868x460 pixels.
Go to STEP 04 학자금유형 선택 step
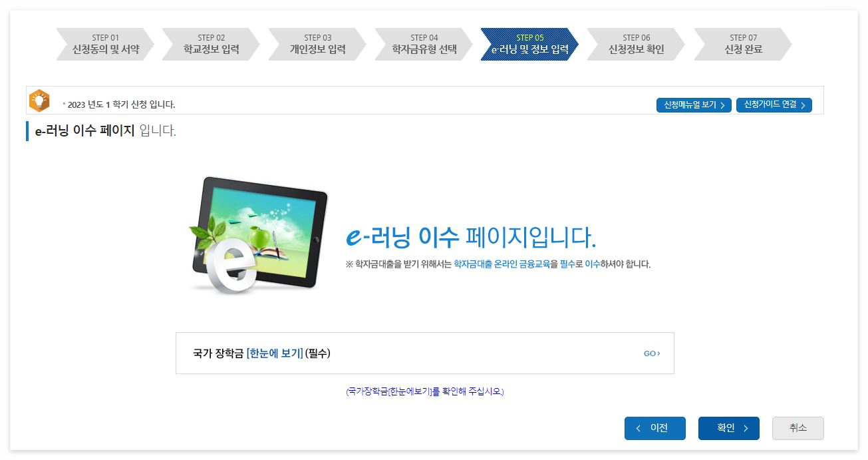tap(422, 42)
